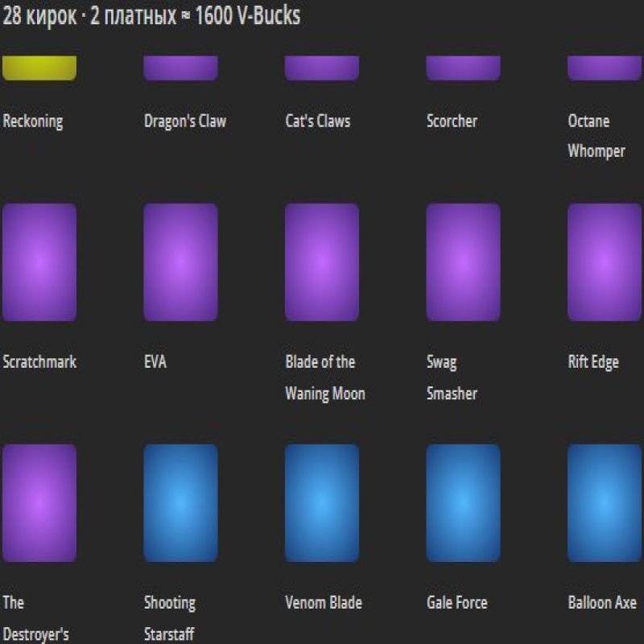
Task: Click the Reckoning name label
Action: [33, 122]
